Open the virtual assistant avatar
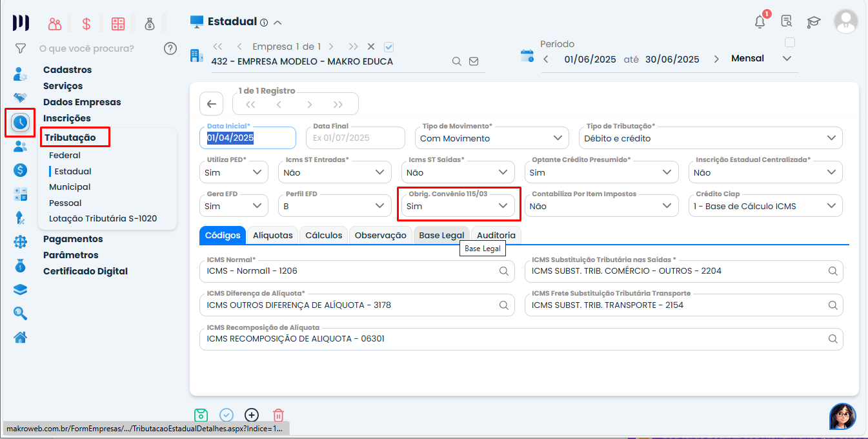868x439 pixels. pos(842,416)
